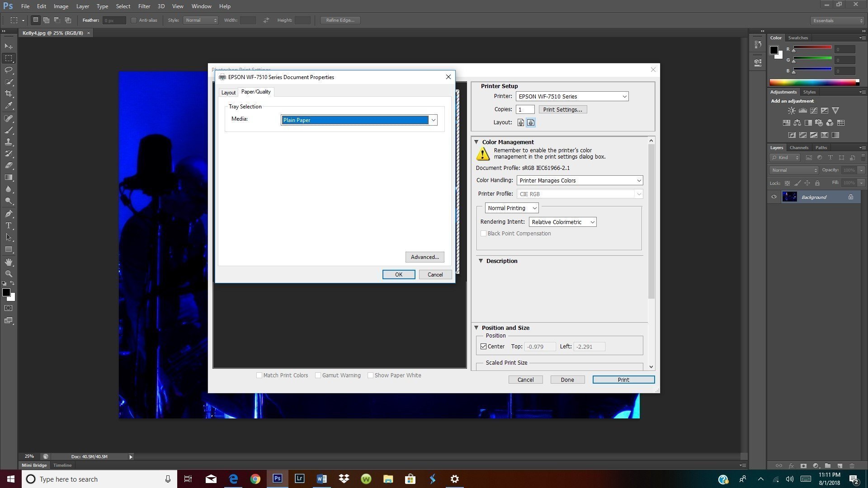Switch to the Swatches tab
The image size is (868, 488).
tap(798, 38)
